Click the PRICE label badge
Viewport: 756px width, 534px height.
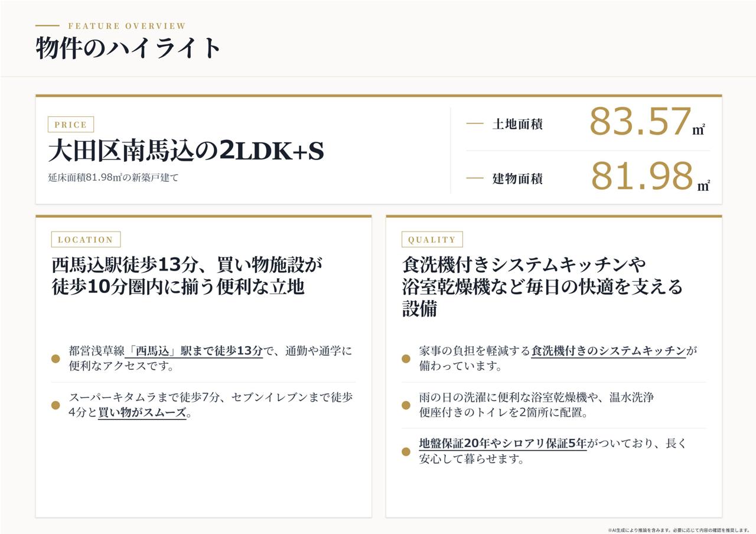coord(71,125)
